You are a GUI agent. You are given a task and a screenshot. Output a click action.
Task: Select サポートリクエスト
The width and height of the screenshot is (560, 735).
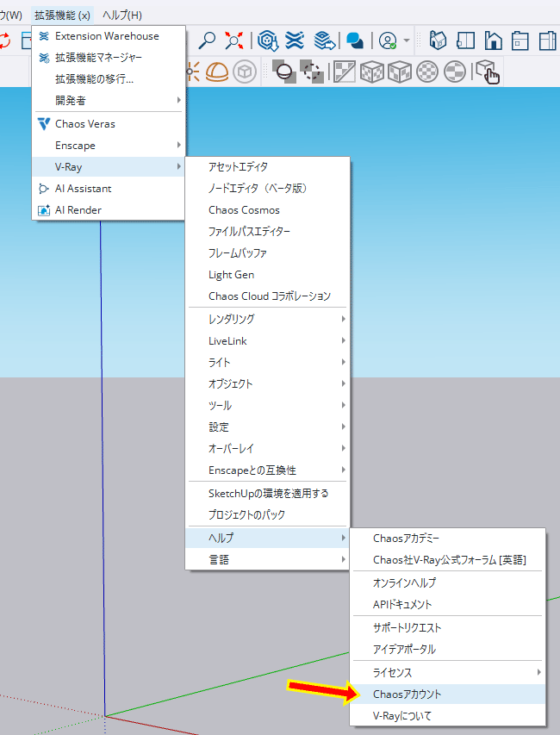point(448,627)
